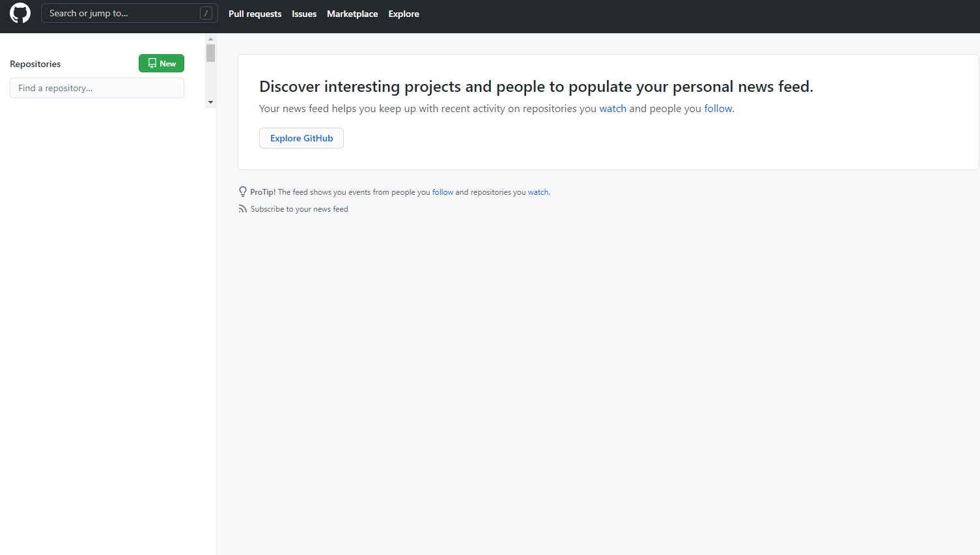980x555 pixels.
Task: Click the RSS feed icon
Action: pos(243,209)
